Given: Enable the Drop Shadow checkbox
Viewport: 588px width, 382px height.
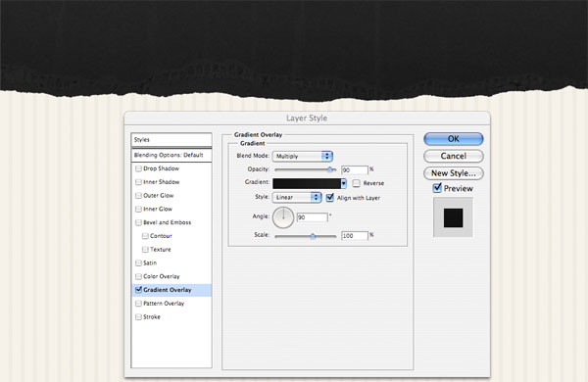Looking at the screenshot, I should pyautogui.click(x=138, y=168).
